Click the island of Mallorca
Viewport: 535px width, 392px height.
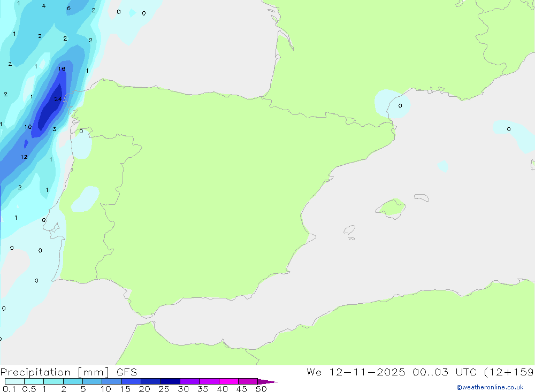[391, 208]
